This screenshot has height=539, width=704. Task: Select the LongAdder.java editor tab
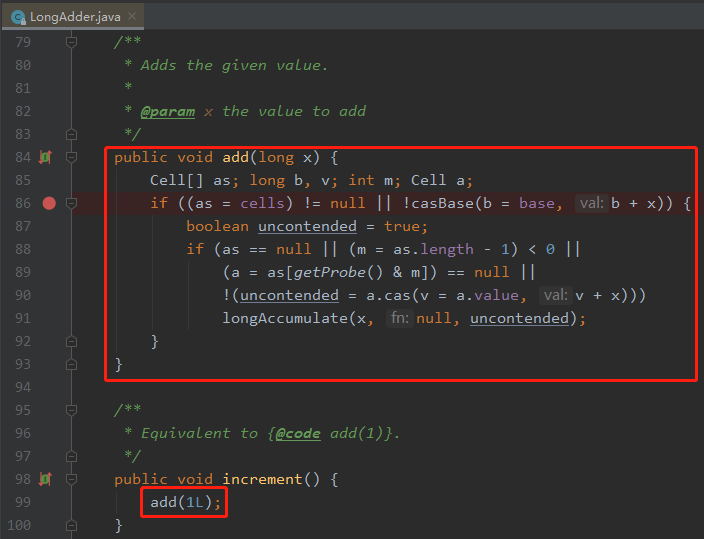(73, 17)
